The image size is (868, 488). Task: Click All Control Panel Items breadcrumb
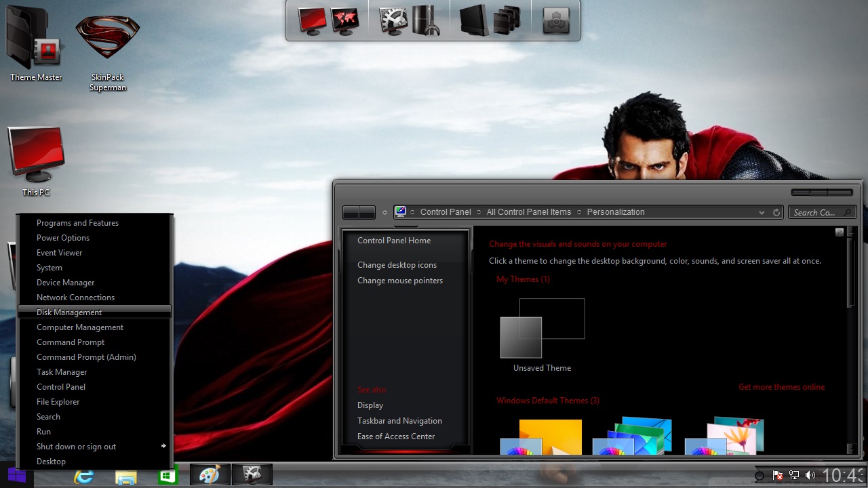click(x=529, y=212)
